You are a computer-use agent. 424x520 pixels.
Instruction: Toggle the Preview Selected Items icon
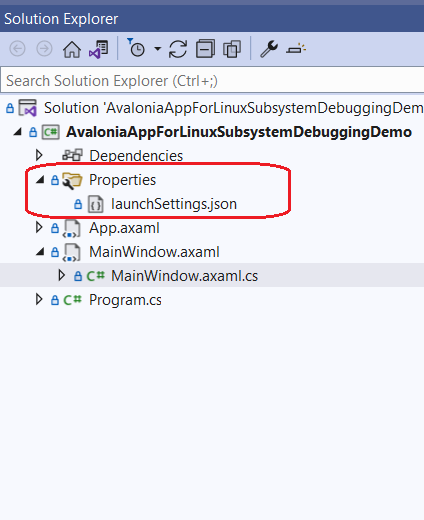[296, 49]
